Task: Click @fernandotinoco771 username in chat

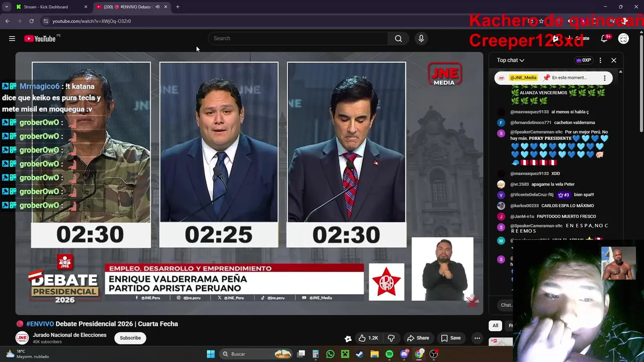Action: (531, 123)
